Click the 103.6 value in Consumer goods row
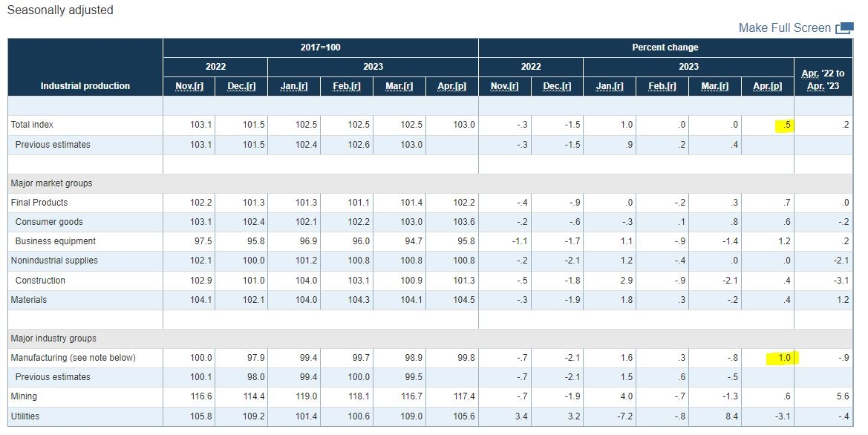868x435 pixels. [464, 222]
